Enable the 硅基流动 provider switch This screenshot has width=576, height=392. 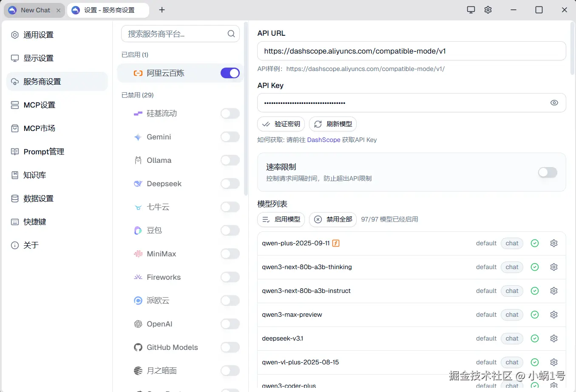click(x=230, y=114)
